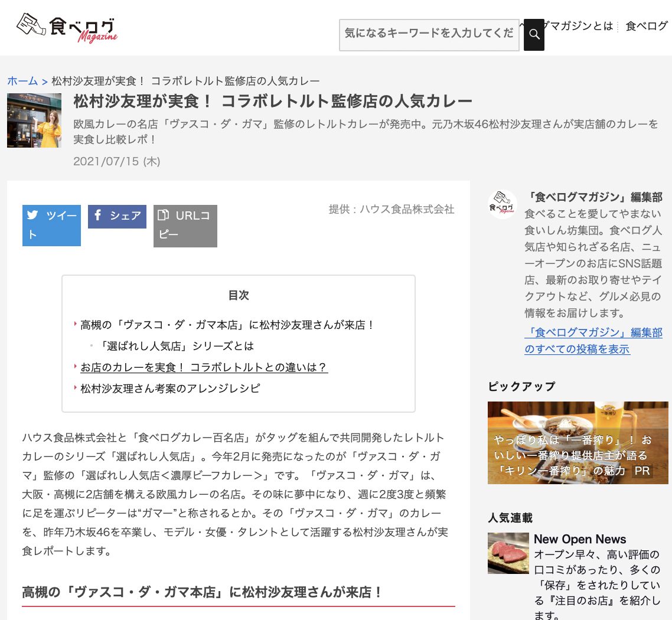672x620 pixels.
Task: Open 食べログ link in top navigation
Action: (x=646, y=26)
